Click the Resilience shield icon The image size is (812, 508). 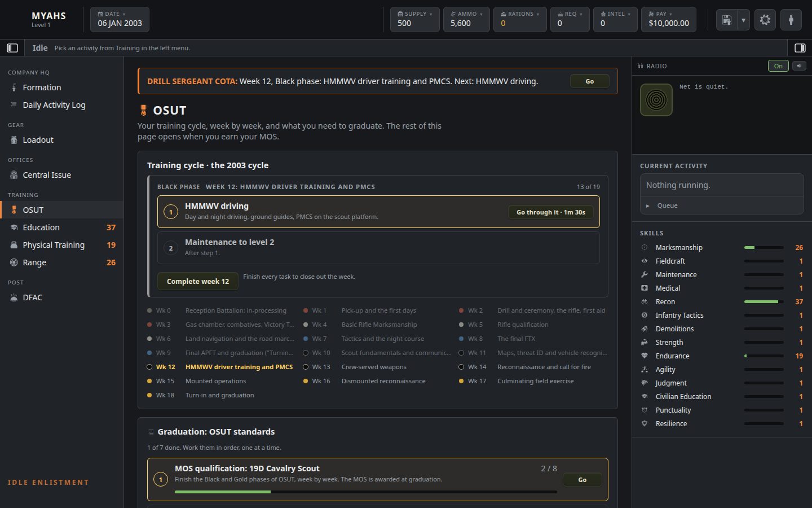(645, 423)
